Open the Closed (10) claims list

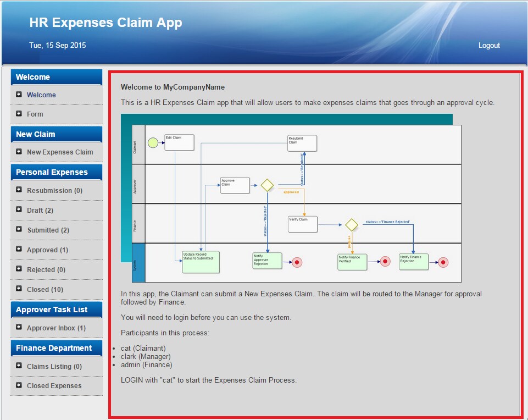tap(45, 290)
